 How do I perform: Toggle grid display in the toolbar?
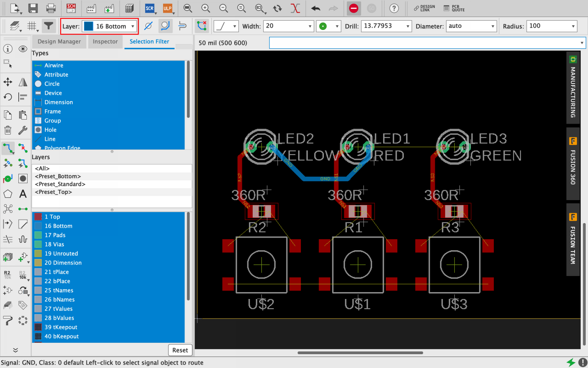pos(32,26)
